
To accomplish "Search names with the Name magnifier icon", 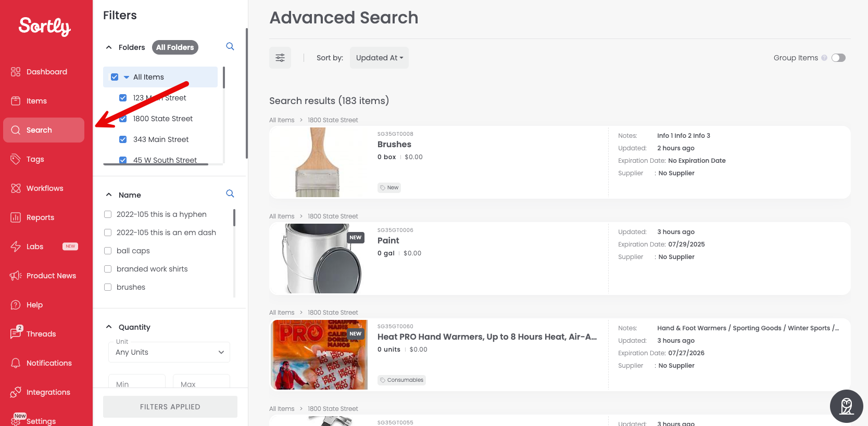I will (x=230, y=193).
